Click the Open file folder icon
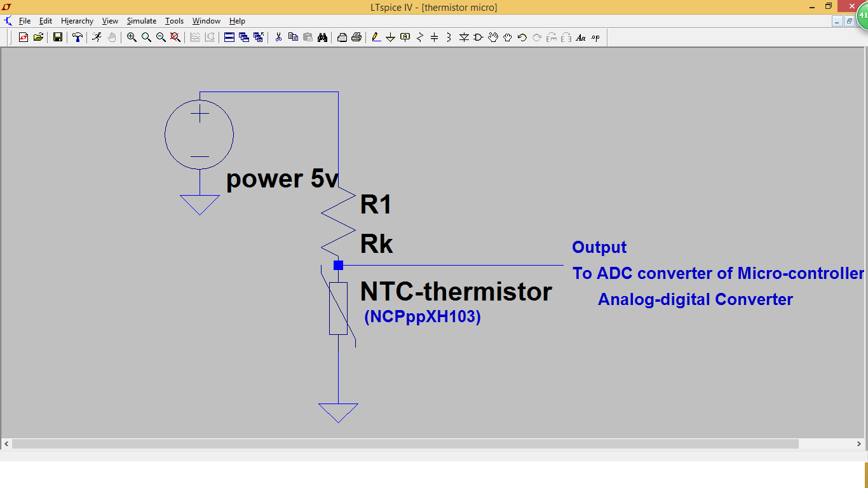The width and height of the screenshot is (868, 488). (38, 37)
